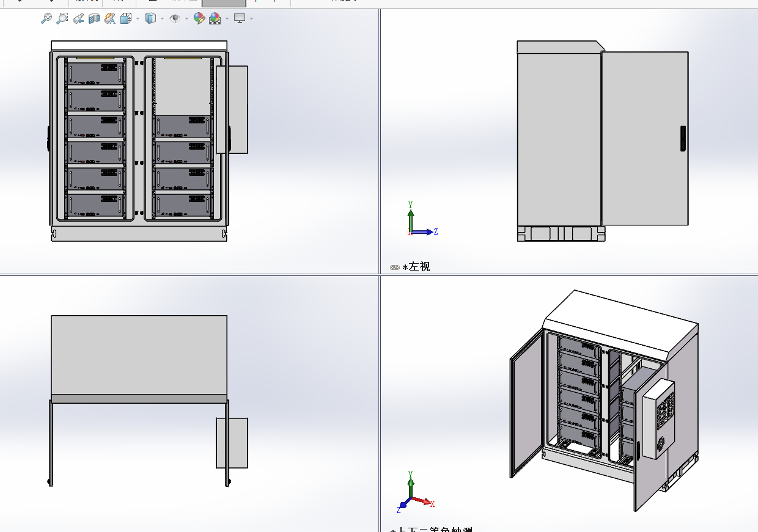Select the Zoom to Area tool
This screenshot has height=532, width=758.
click(62, 18)
